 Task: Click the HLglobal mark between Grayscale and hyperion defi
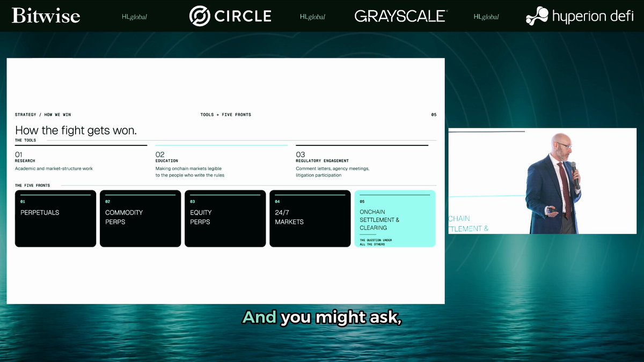(x=486, y=17)
